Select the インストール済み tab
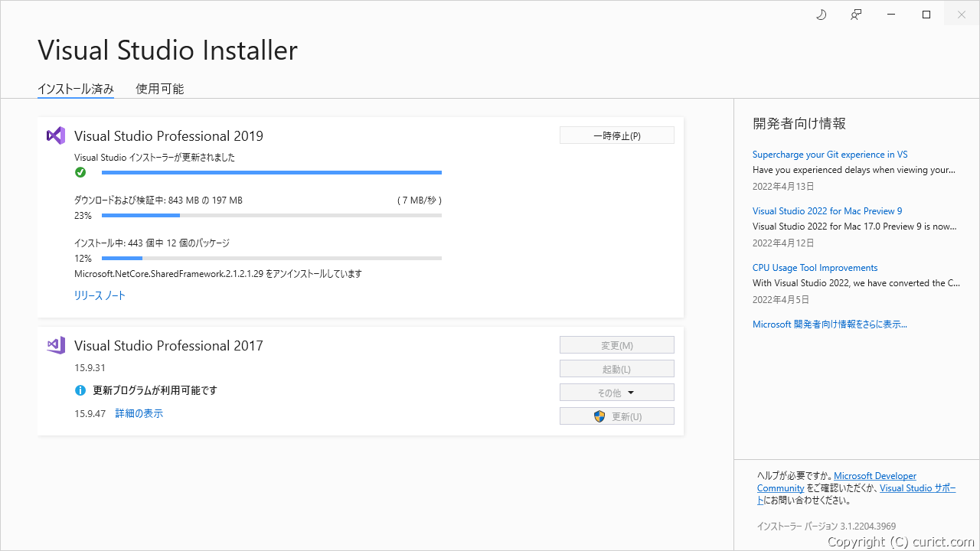980x551 pixels. click(x=75, y=89)
